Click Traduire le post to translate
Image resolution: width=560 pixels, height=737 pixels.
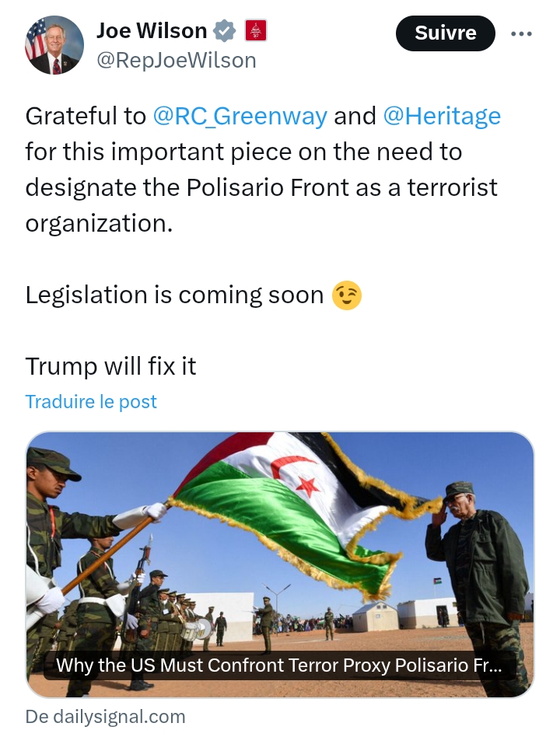91,402
